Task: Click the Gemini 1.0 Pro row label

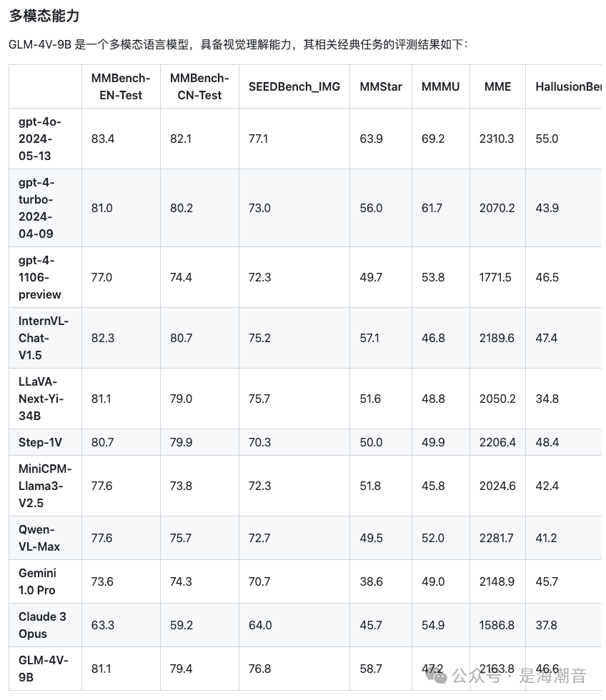Action: 37,581
